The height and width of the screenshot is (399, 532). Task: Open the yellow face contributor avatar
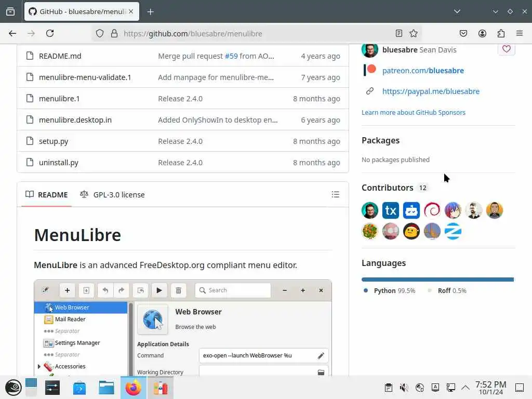pyautogui.click(x=411, y=231)
